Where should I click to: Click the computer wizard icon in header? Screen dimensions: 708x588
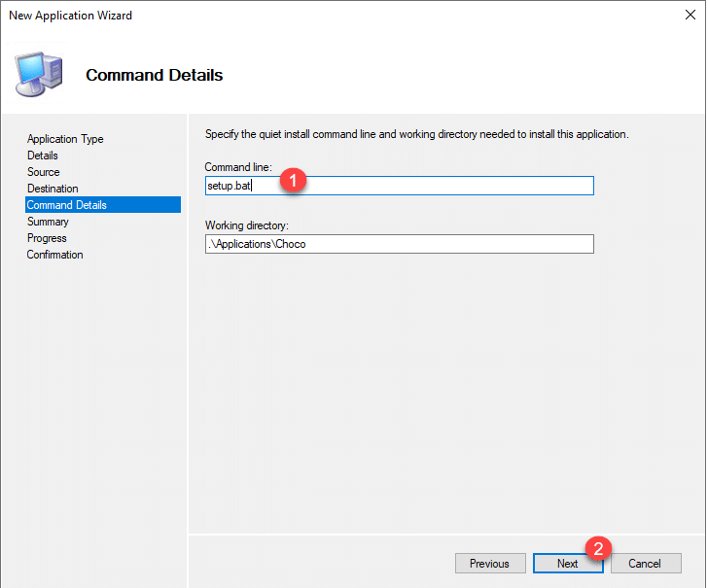click(x=39, y=74)
